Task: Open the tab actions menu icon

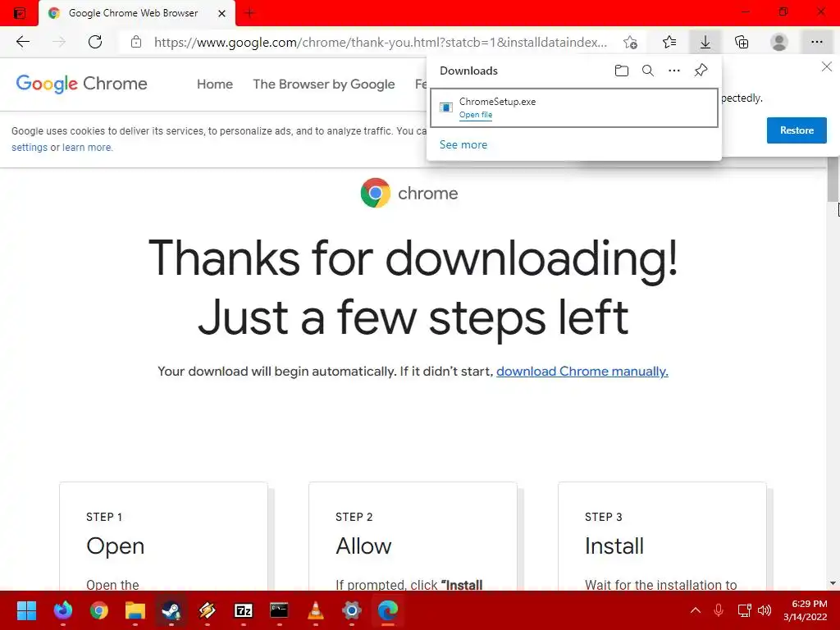Action: tap(20, 13)
